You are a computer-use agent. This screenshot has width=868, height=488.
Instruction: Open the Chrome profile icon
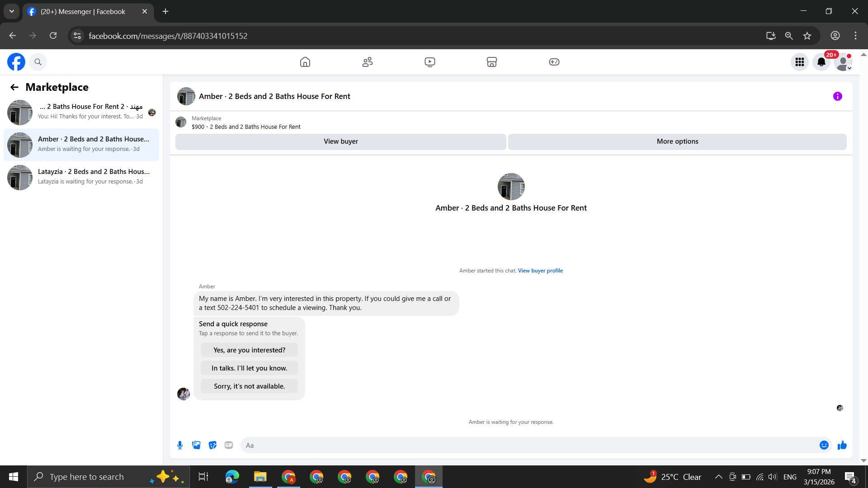tap(835, 36)
